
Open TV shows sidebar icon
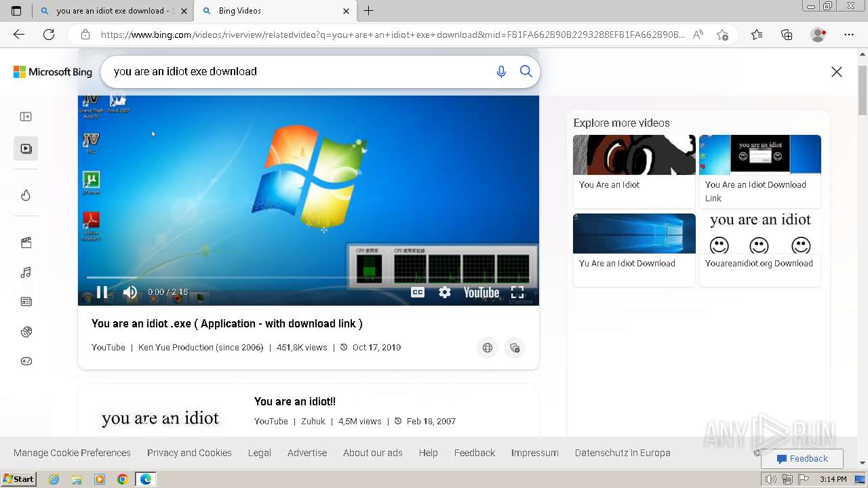coord(26,302)
